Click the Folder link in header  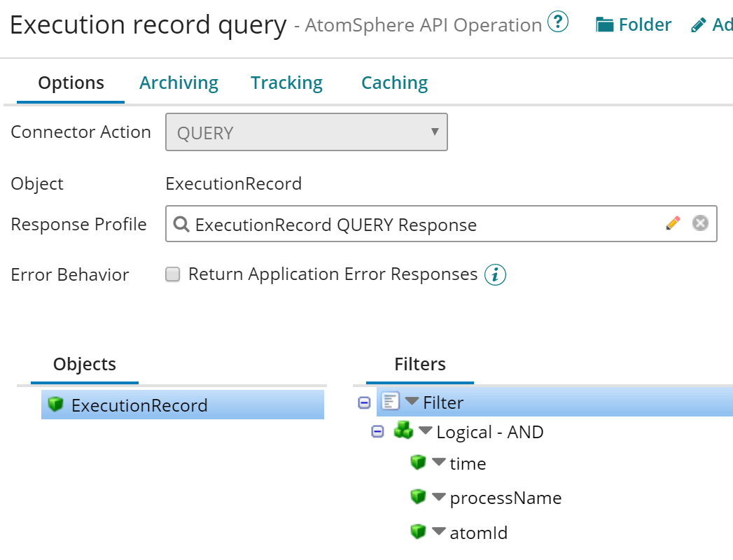click(x=633, y=25)
